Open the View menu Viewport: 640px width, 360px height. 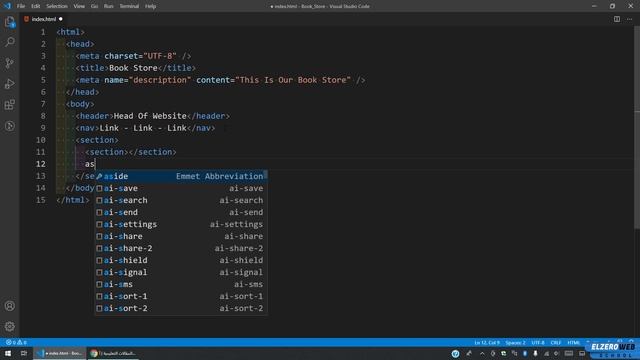tap(79, 6)
